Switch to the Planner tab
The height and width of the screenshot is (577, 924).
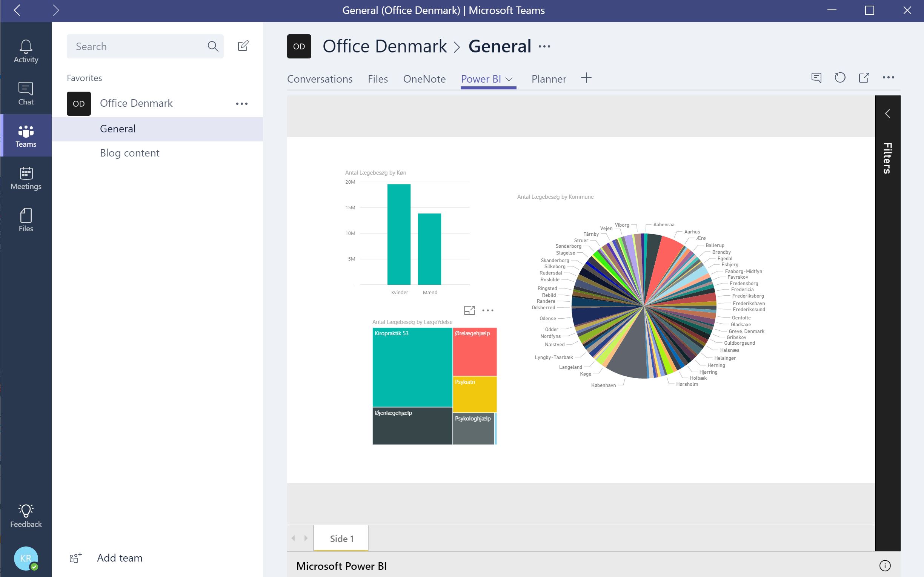549,79
